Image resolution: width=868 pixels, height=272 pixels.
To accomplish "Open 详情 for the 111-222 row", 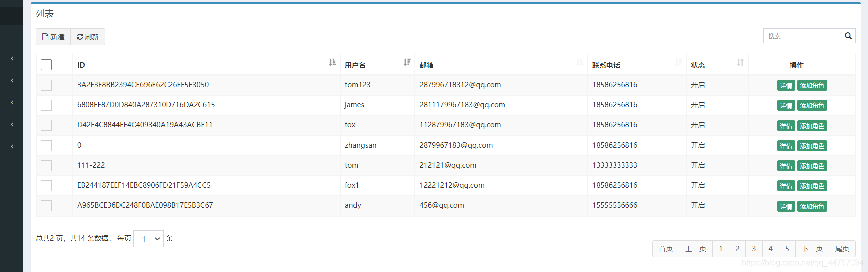I will 786,166.
